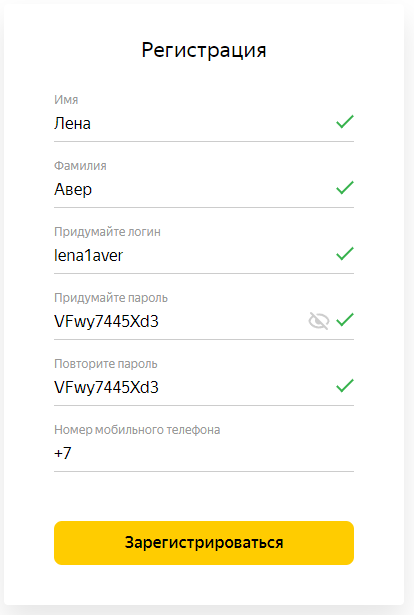
Task: Focus the surname field containing Авер
Action: [x=204, y=189]
